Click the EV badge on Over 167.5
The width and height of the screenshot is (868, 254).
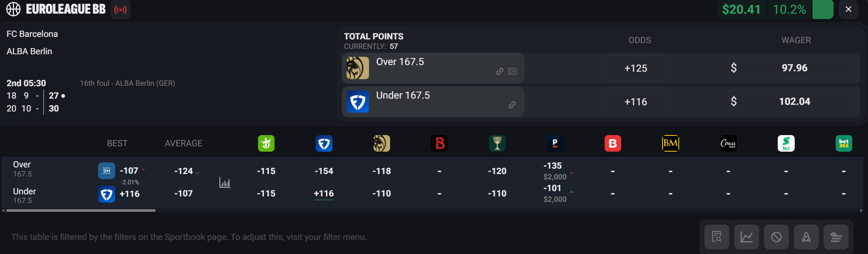coord(512,71)
